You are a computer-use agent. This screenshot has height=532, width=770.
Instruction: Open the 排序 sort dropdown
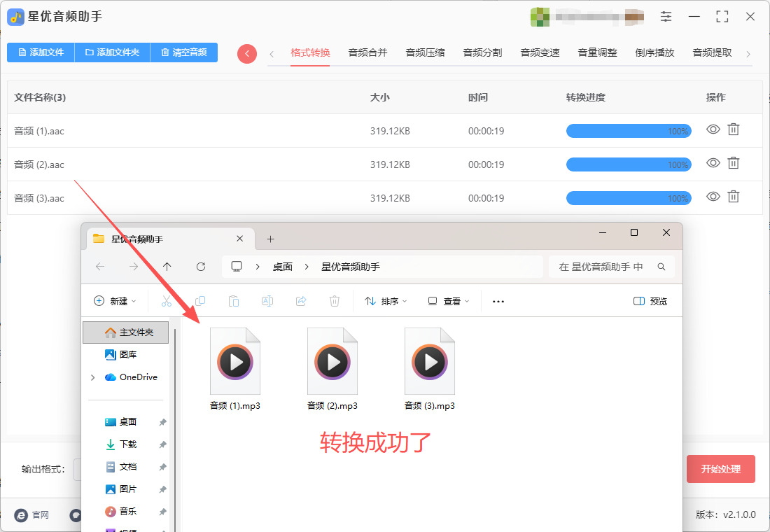tap(386, 301)
